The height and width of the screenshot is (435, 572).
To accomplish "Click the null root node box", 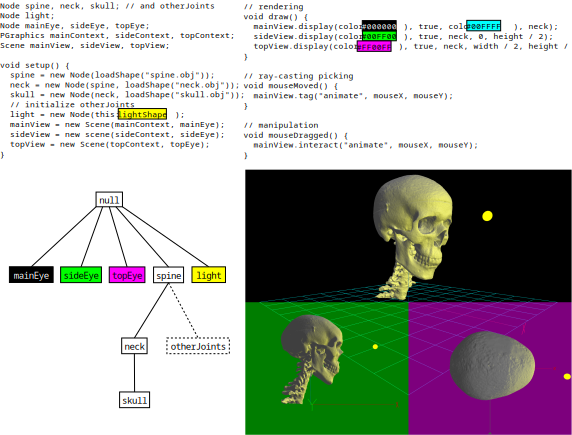I will [109, 200].
